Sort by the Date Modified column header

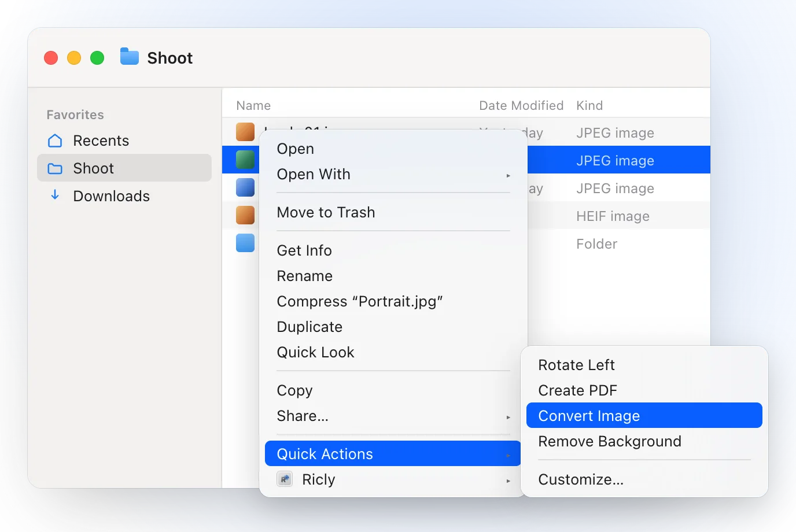(521, 105)
